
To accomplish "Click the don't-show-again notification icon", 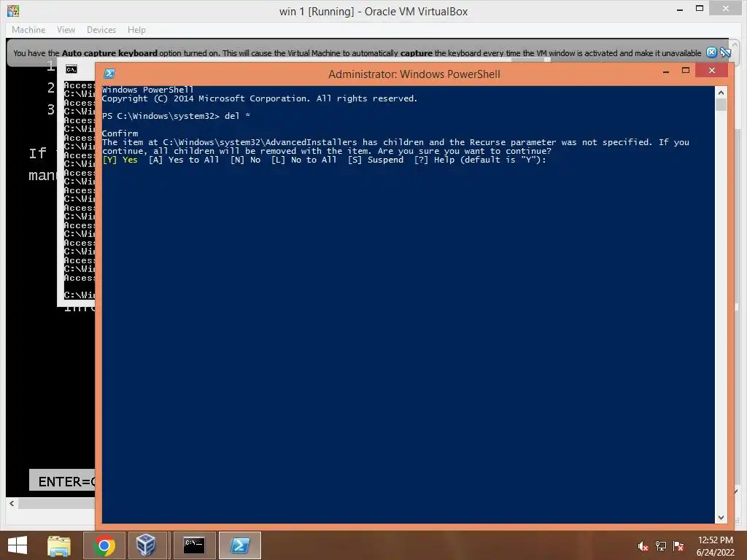I will [x=726, y=52].
